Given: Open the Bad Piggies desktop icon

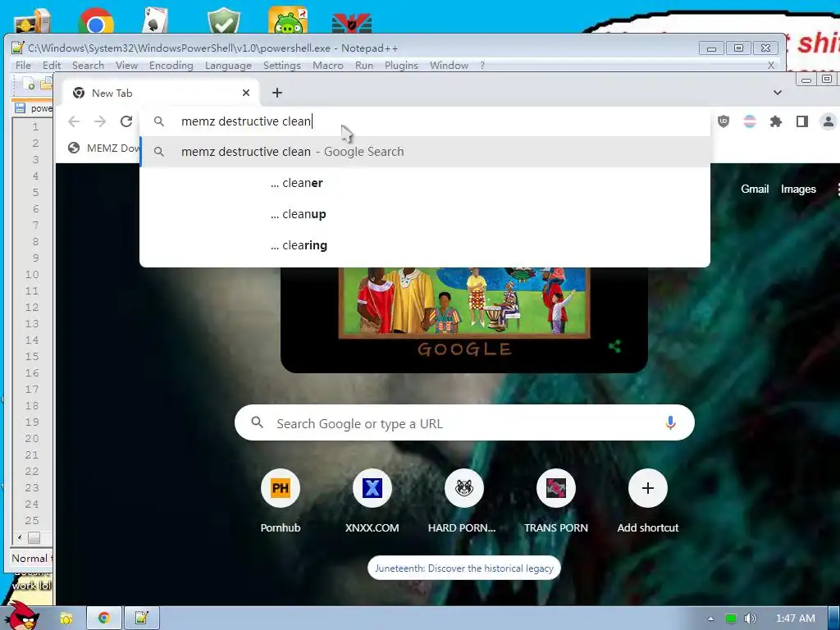Looking at the screenshot, I should [288, 21].
